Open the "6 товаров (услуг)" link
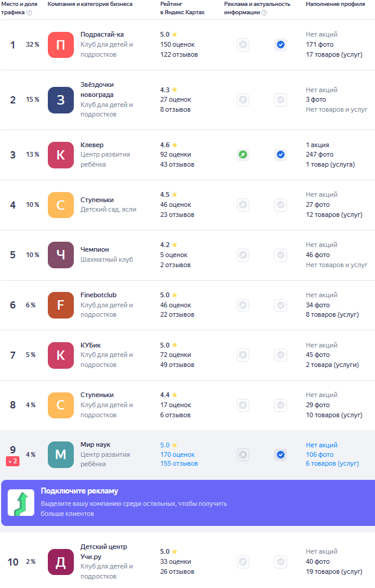This screenshot has width=375, height=588. tap(332, 464)
